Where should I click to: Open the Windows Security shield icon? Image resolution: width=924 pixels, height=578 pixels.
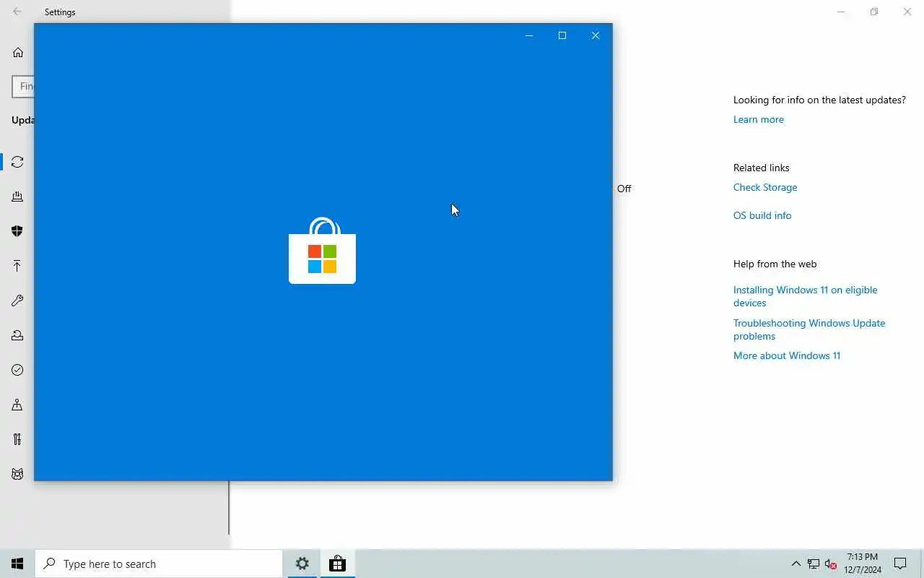click(x=17, y=231)
